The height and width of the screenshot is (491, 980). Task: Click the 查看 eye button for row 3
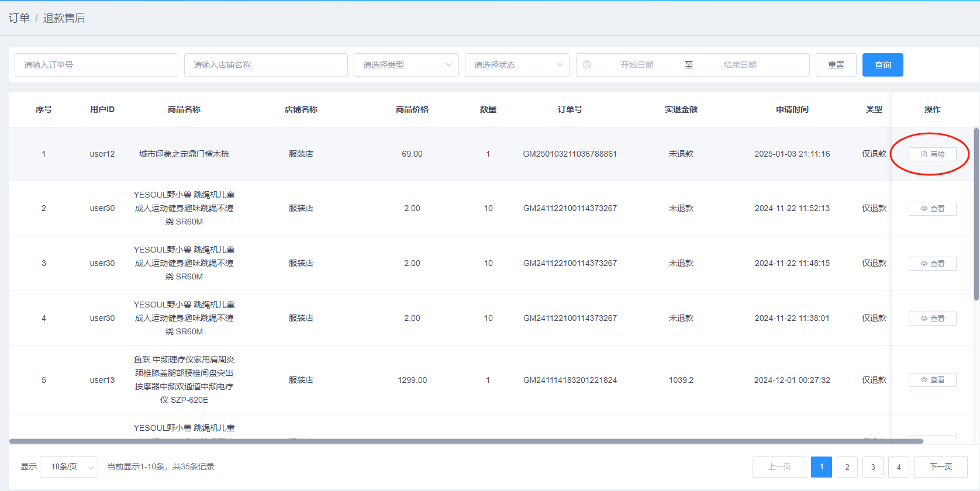[932, 264]
